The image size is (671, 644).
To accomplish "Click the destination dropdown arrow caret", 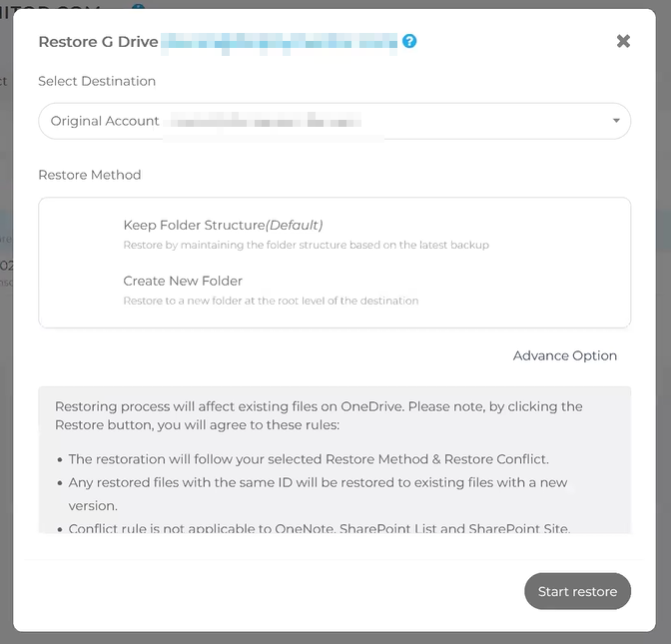I will click(616, 121).
